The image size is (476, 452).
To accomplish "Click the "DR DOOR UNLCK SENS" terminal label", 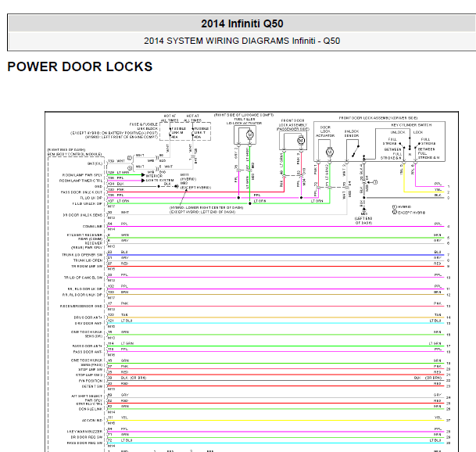I will [x=83, y=215].
